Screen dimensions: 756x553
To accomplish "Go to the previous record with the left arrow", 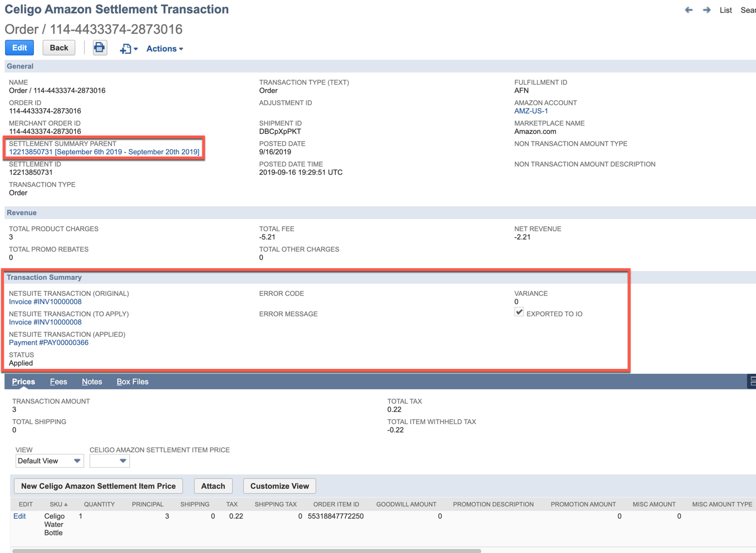I will [x=689, y=10].
